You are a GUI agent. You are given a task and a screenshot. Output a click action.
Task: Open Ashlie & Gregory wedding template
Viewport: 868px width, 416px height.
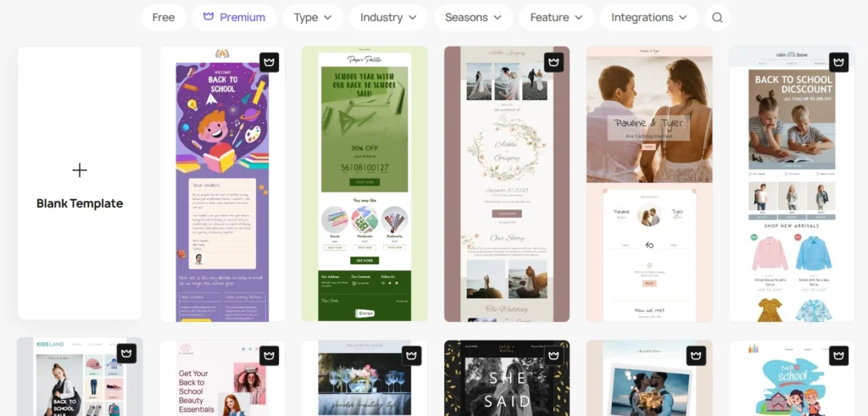coord(507,184)
